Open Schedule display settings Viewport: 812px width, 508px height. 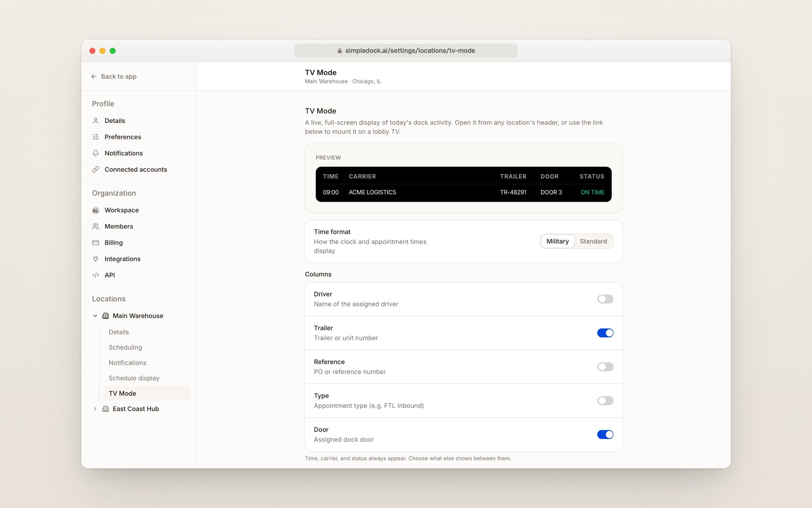(x=134, y=378)
